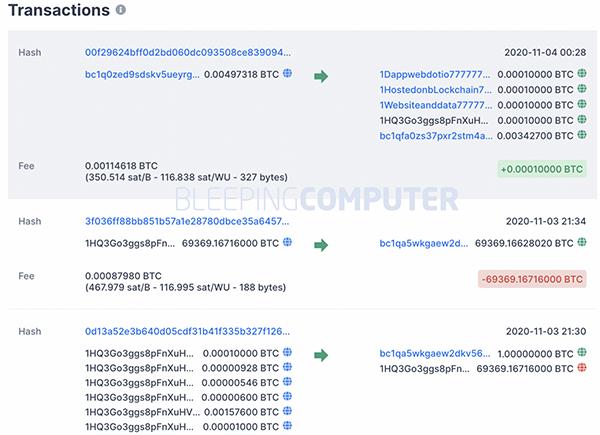Click amount 0.00342700 BTC
The height and width of the screenshot is (435, 600).
pos(535,136)
